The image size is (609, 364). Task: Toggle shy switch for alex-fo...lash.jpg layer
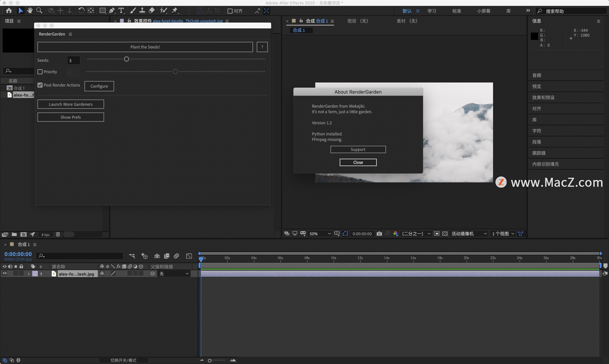(x=102, y=274)
